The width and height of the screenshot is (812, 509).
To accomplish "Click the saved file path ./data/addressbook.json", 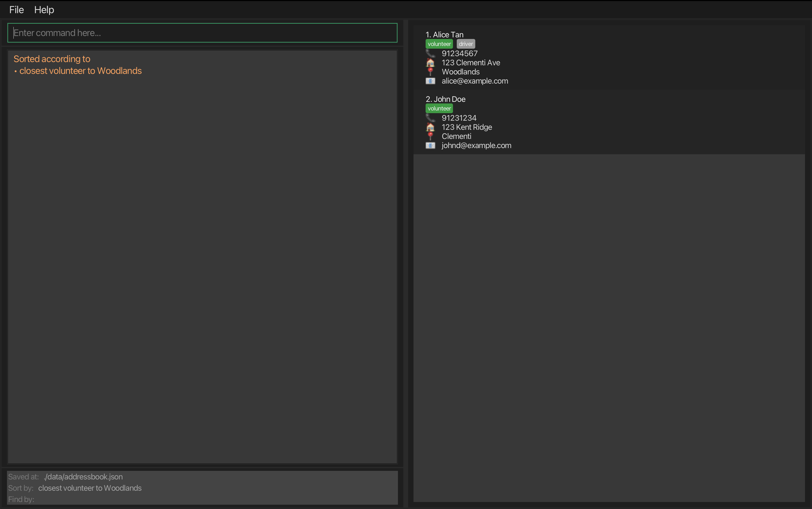I will coord(83,477).
